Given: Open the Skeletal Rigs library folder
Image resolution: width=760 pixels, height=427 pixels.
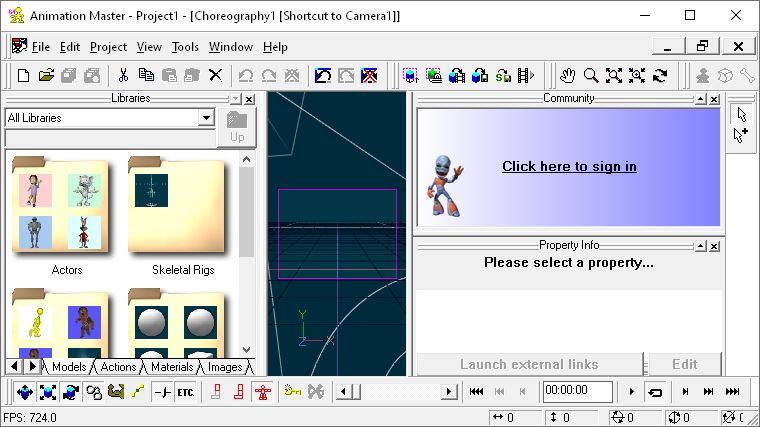Looking at the screenshot, I should pos(177,206).
